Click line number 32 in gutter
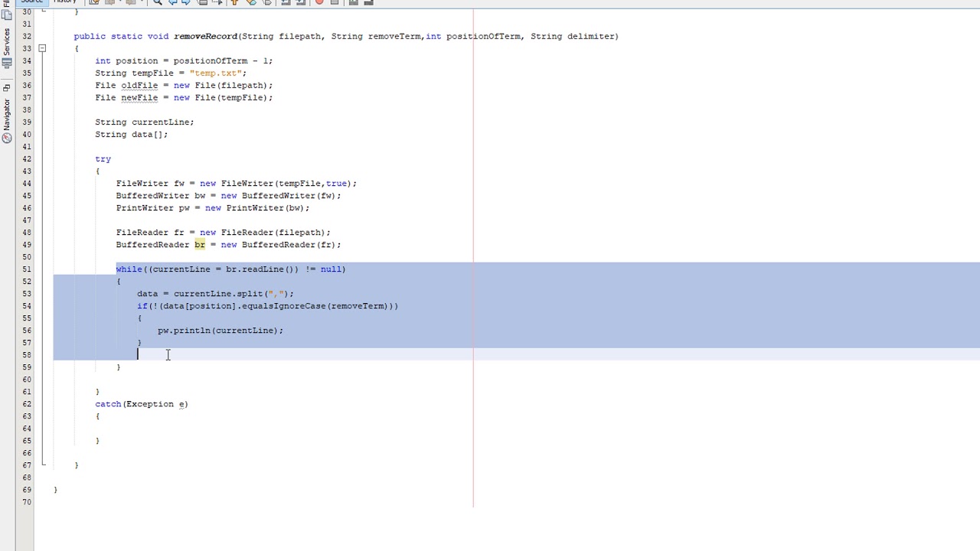 [27, 36]
